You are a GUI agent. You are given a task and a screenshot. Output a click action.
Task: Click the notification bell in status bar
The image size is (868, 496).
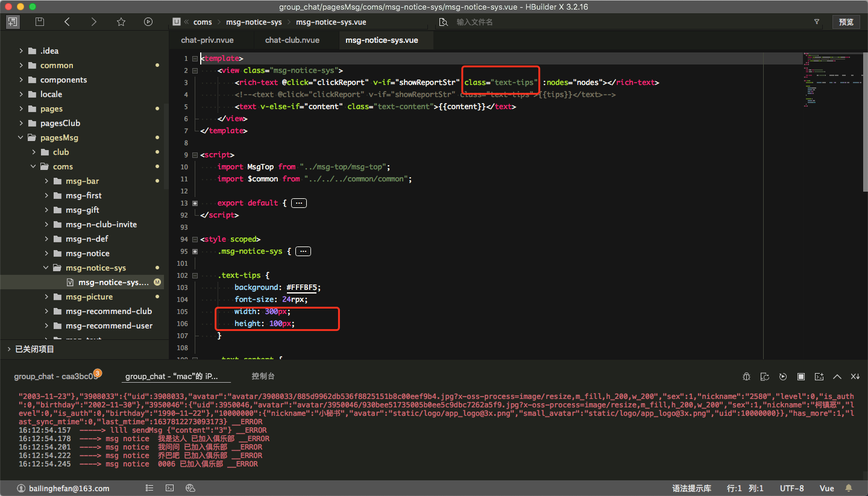pyautogui.click(x=849, y=488)
